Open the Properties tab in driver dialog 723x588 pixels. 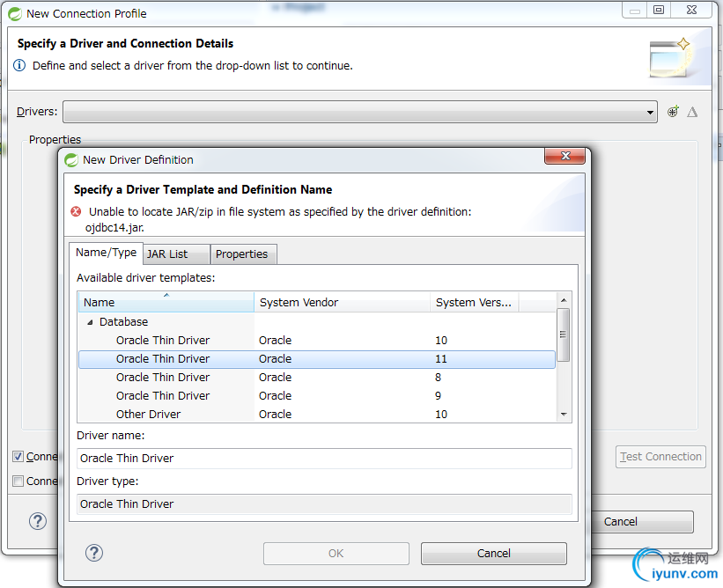(x=243, y=254)
